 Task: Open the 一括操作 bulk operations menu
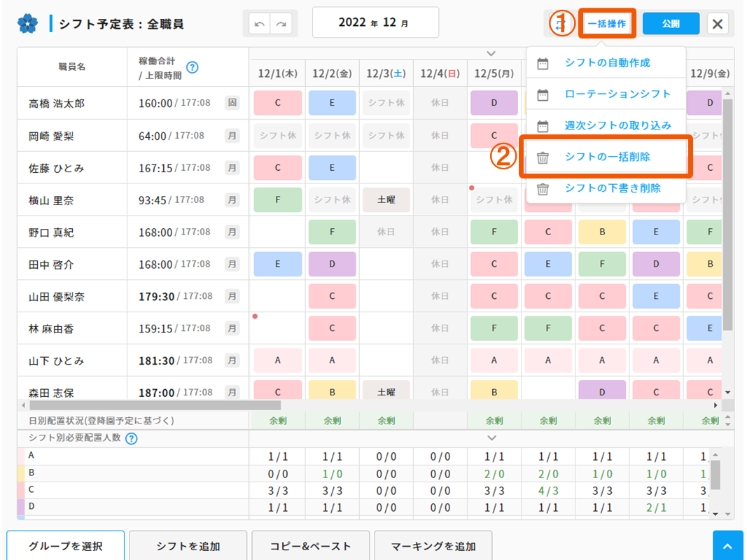pos(607,24)
